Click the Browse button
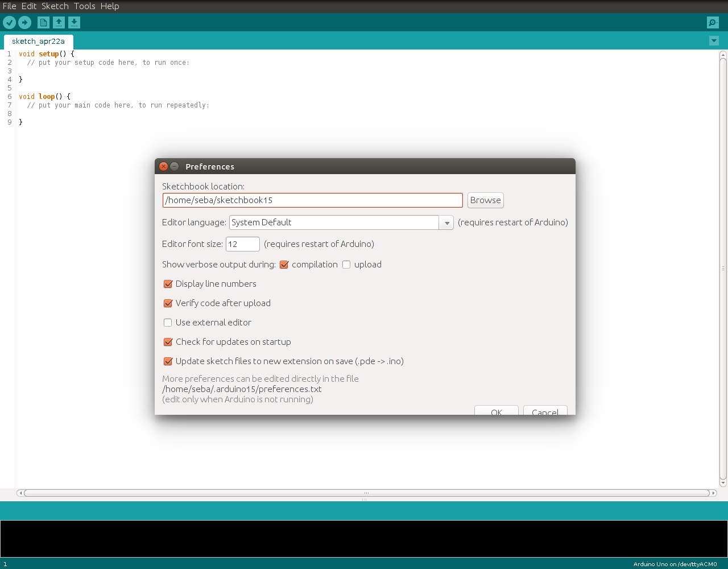This screenshot has height=569, width=728. pyautogui.click(x=485, y=200)
